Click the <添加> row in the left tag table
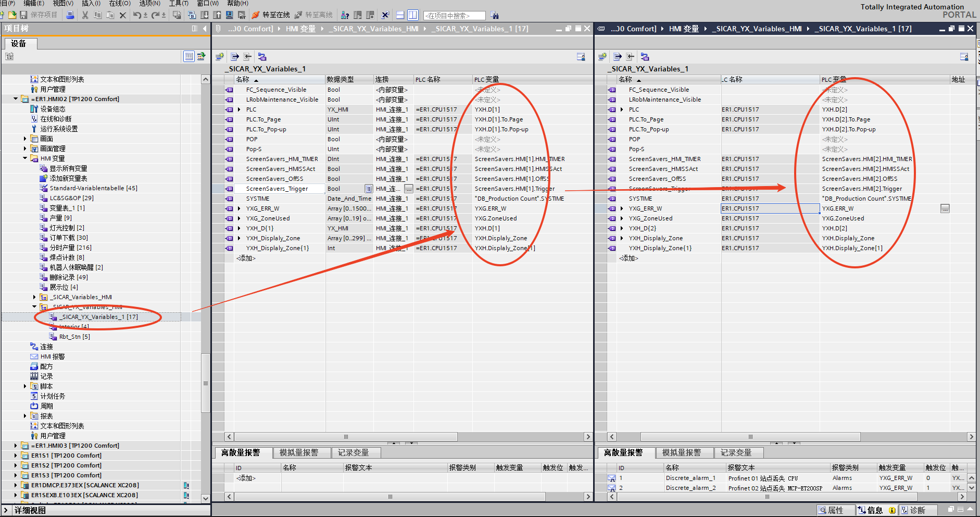 tap(246, 258)
